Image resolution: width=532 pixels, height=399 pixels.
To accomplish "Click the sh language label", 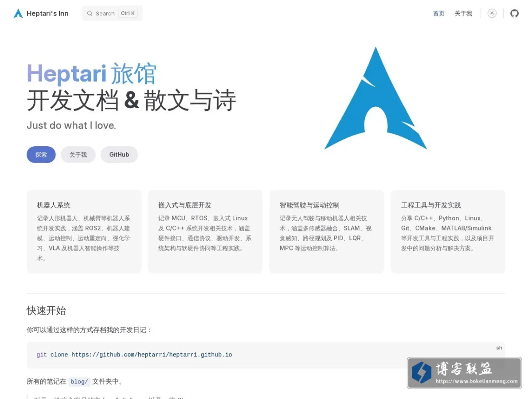I will pos(499,348).
